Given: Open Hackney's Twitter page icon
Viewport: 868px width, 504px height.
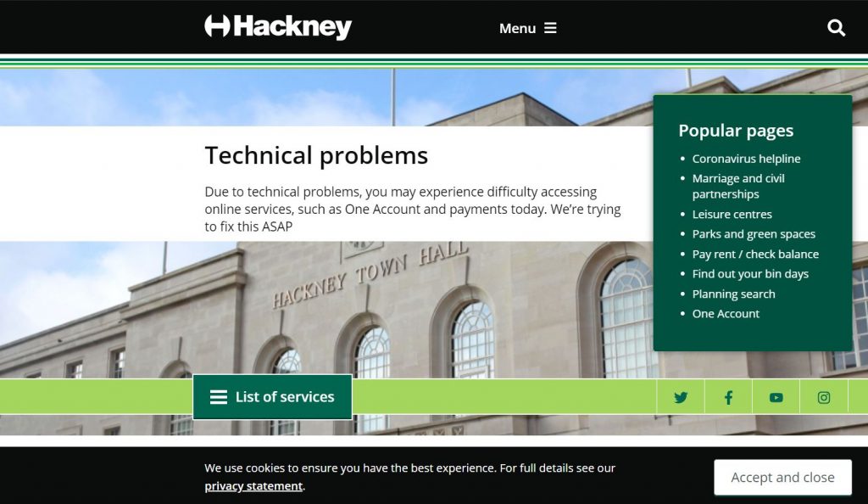Looking at the screenshot, I should (681, 397).
